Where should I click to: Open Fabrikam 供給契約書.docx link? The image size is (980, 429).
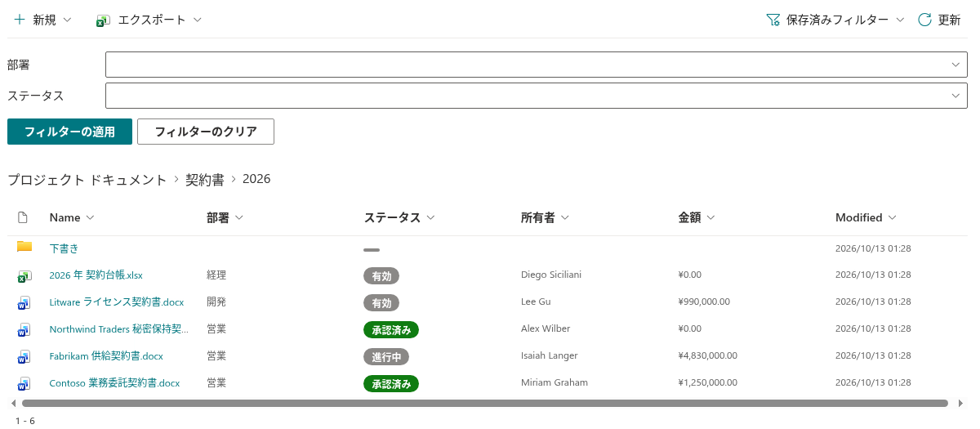coord(106,355)
